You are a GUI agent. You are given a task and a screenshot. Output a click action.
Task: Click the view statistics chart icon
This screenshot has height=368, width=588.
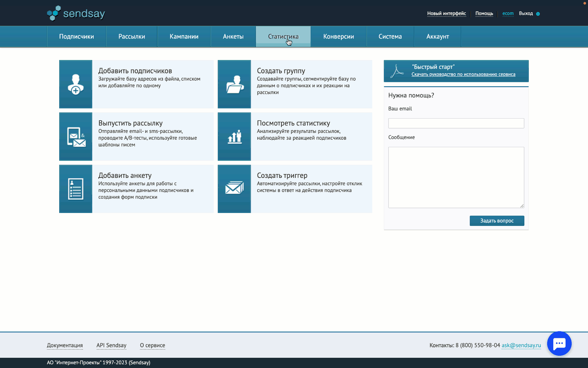(234, 137)
